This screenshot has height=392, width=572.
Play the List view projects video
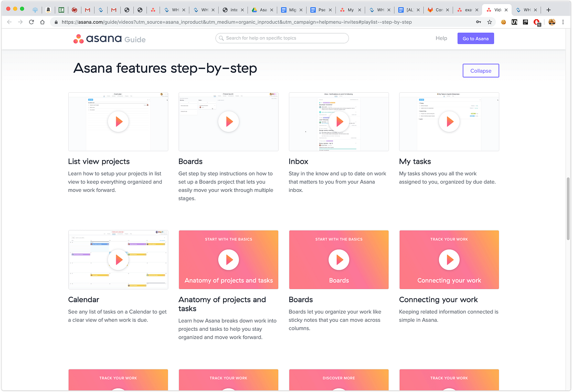(x=118, y=122)
